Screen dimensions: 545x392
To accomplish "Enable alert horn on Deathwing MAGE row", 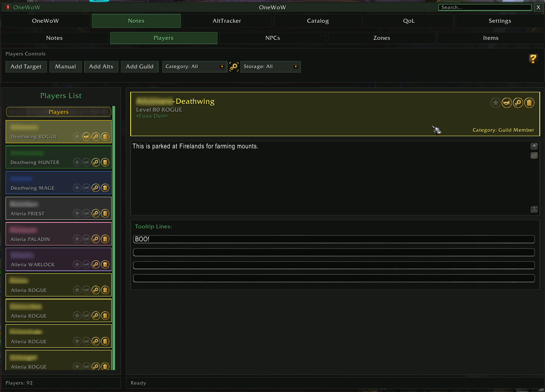I will [86, 188].
